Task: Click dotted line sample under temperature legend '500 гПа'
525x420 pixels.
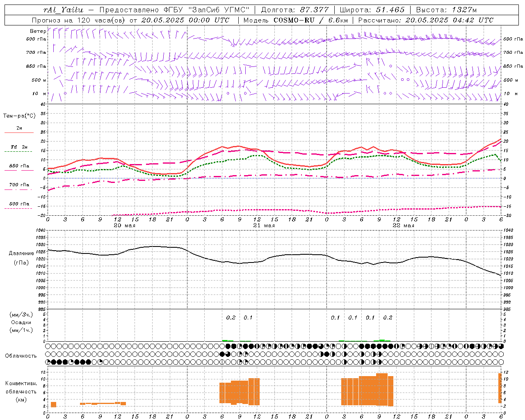Action: 18,208
